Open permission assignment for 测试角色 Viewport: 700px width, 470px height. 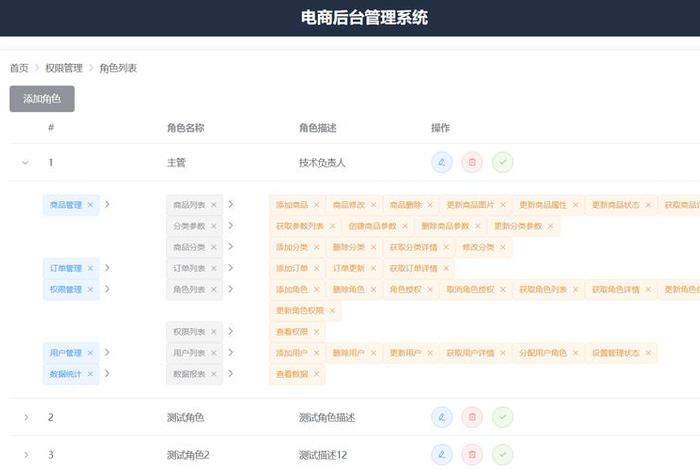[502, 417]
